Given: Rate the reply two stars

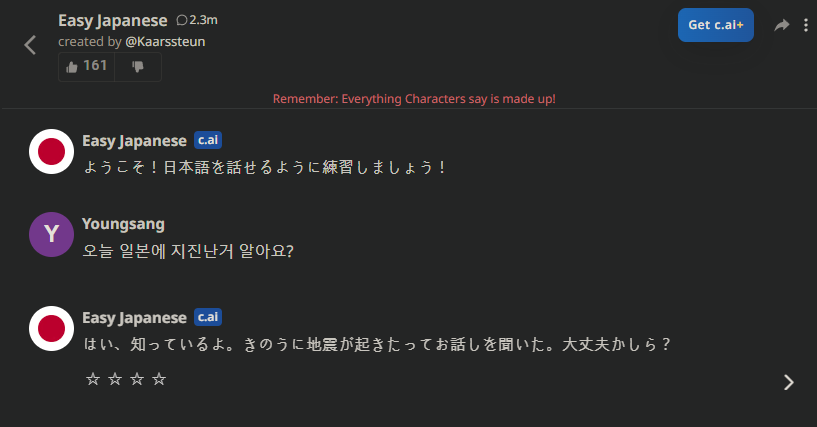Looking at the screenshot, I should click(x=115, y=379).
